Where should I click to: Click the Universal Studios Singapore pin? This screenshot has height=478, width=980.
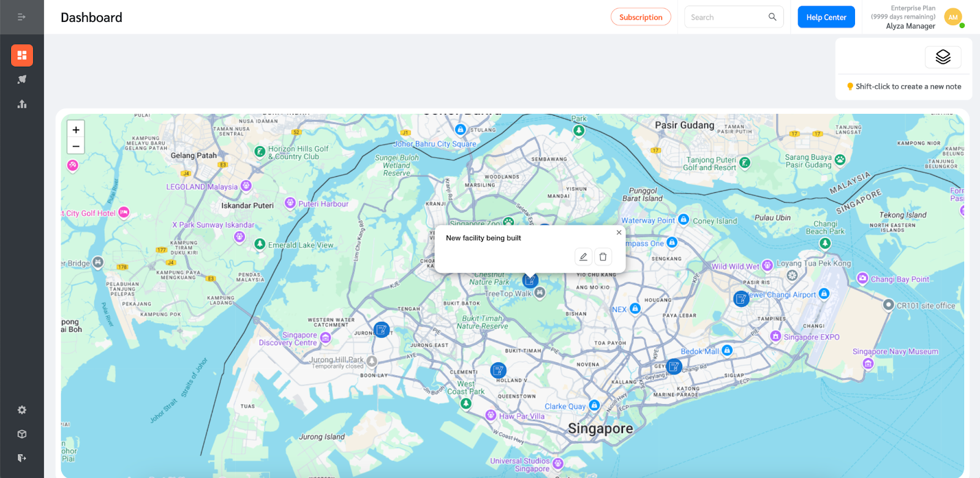(x=558, y=463)
